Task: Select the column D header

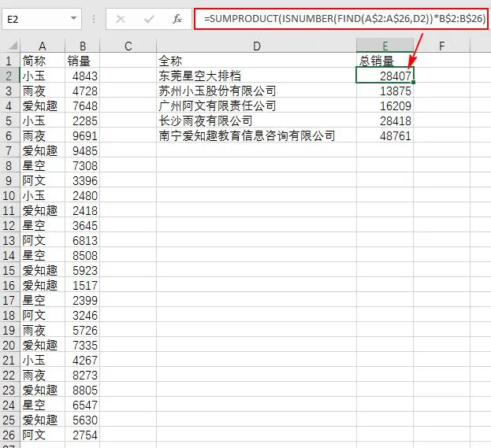Action: [256, 46]
